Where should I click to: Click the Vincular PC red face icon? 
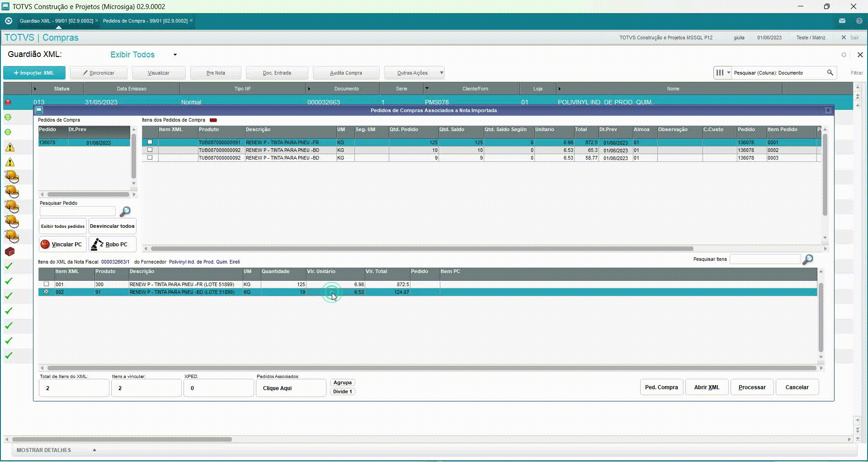coord(45,245)
